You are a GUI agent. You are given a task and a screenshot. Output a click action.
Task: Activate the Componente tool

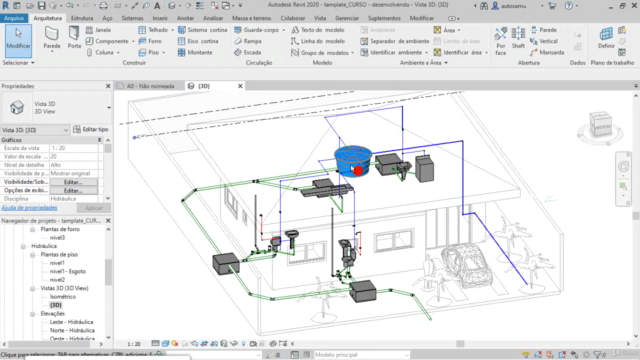pyautogui.click(x=107, y=41)
